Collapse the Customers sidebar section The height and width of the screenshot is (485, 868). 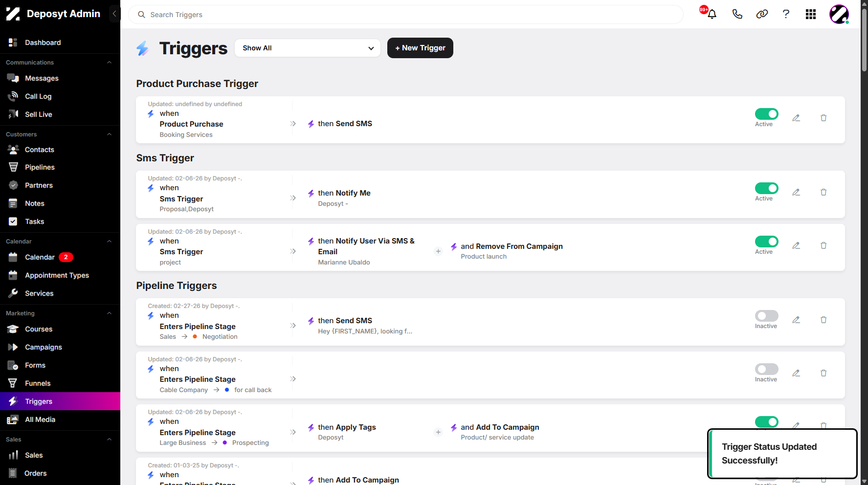[x=110, y=134]
